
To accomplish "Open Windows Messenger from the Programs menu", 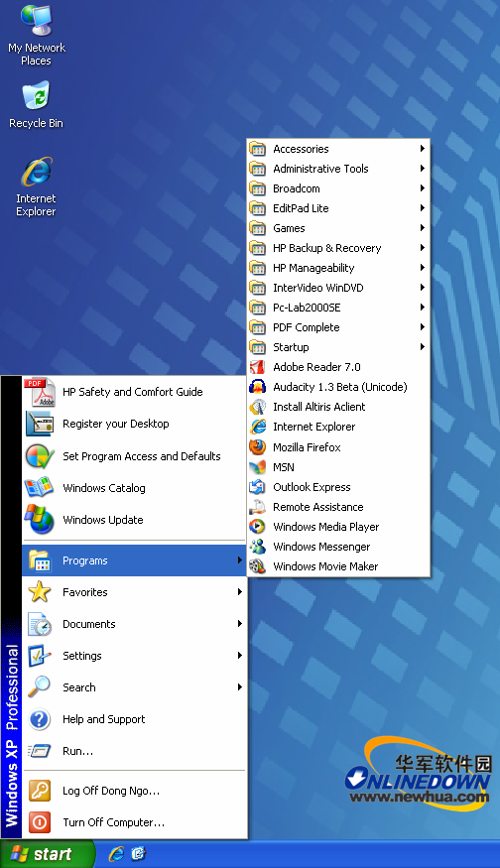I will [x=338, y=547].
